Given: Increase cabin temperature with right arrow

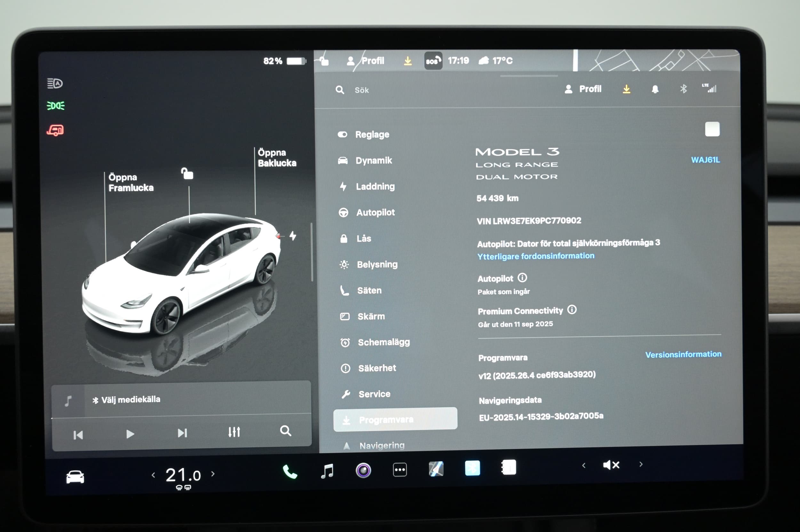Looking at the screenshot, I should click(x=213, y=474).
